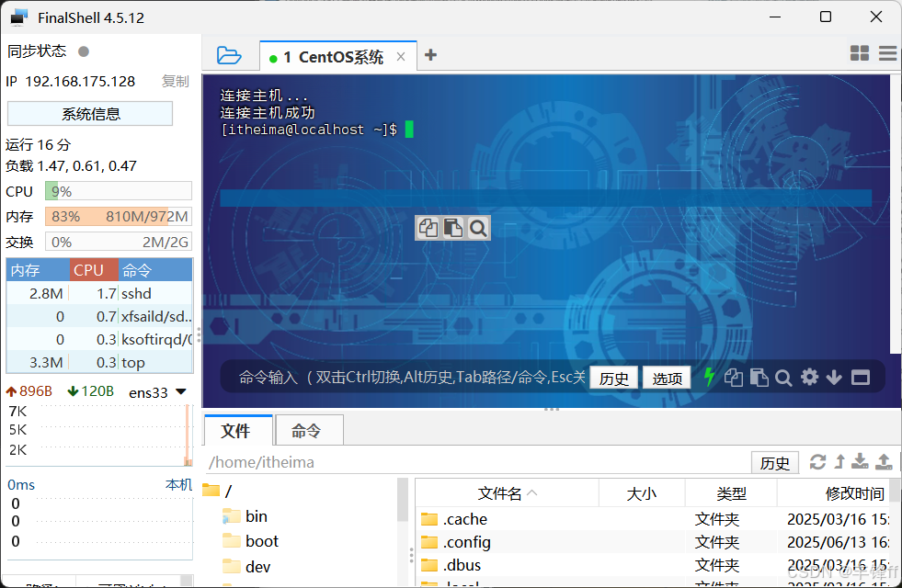This screenshot has height=588, width=902.
Task: Open the connection manager folder icon
Action: tap(229, 55)
